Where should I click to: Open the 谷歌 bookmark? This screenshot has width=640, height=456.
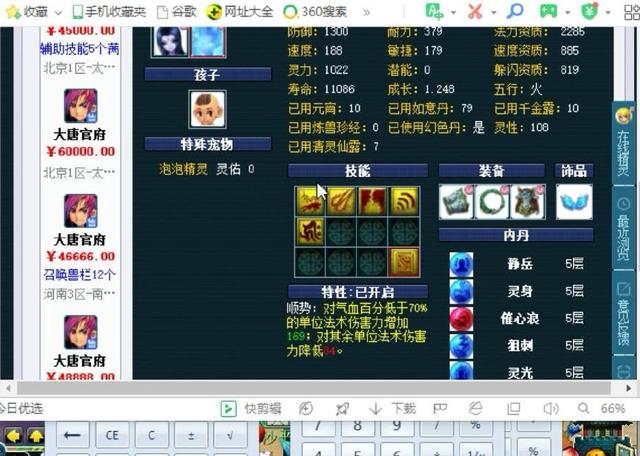(x=176, y=12)
